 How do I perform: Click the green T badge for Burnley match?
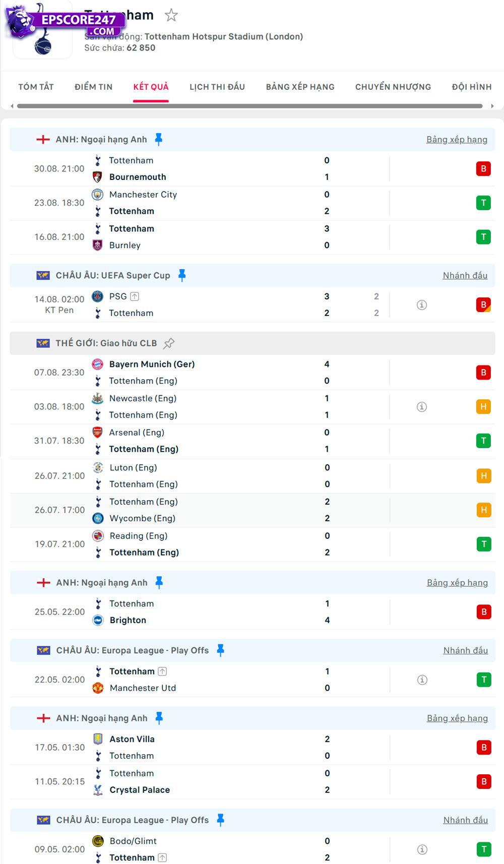tap(483, 236)
